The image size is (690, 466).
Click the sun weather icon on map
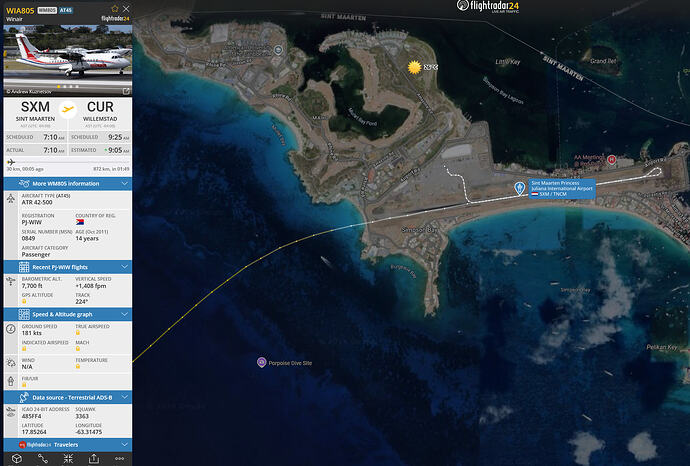click(x=414, y=67)
